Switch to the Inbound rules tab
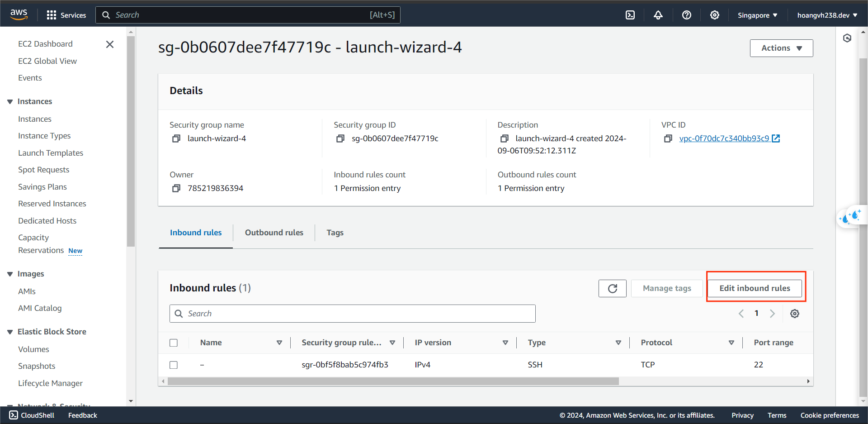Screen dimensions: 868x424 [196, 233]
